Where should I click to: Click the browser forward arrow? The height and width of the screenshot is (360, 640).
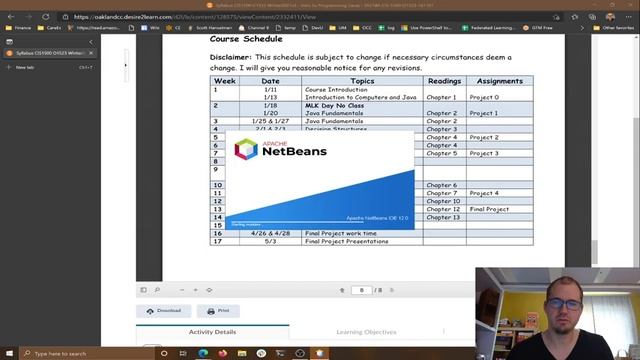[x=29, y=17]
